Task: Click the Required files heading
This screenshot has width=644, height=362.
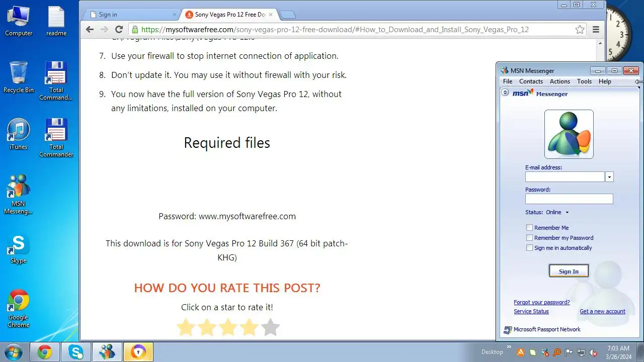Action: coord(227,143)
